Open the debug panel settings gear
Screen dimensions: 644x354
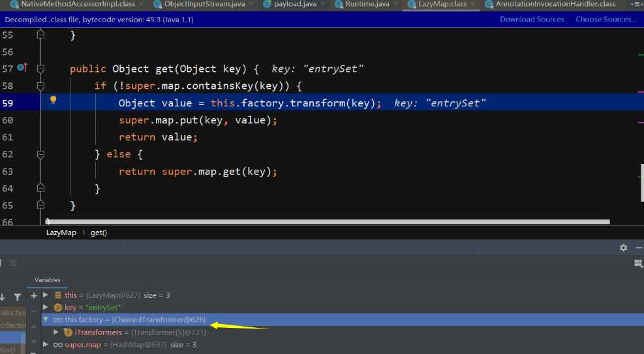(x=623, y=248)
